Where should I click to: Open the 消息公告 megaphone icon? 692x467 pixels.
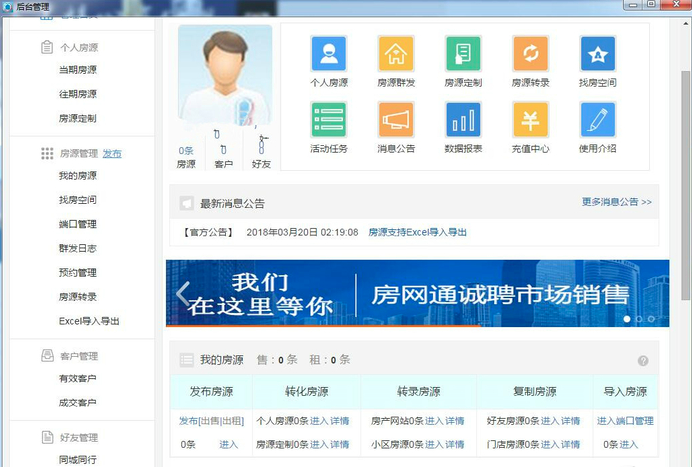pos(396,120)
